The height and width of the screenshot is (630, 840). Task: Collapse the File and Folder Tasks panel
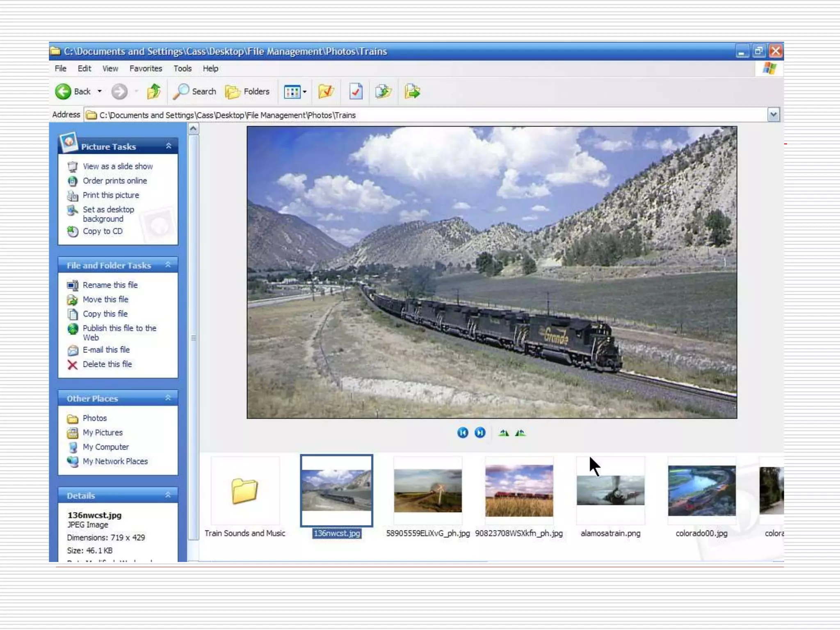[x=168, y=265]
